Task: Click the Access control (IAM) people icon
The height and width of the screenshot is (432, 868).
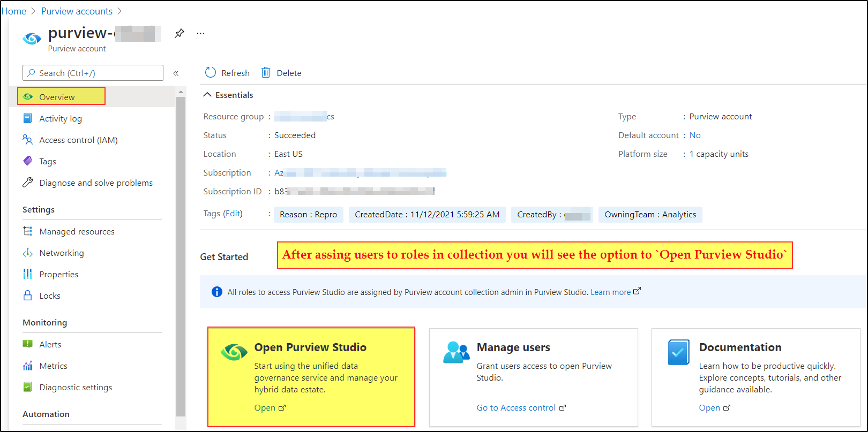Action: pos(28,140)
